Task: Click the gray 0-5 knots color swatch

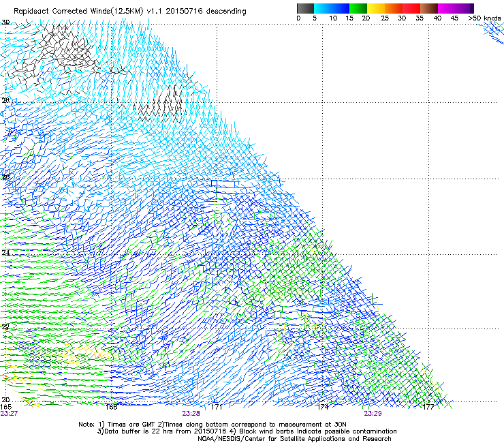Action: pyautogui.click(x=305, y=8)
